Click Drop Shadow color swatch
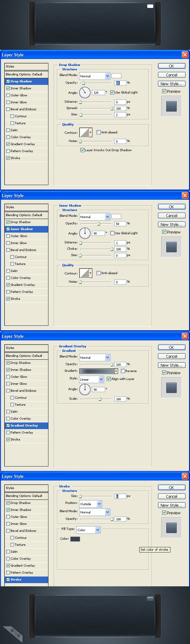 tap(116, 76)
